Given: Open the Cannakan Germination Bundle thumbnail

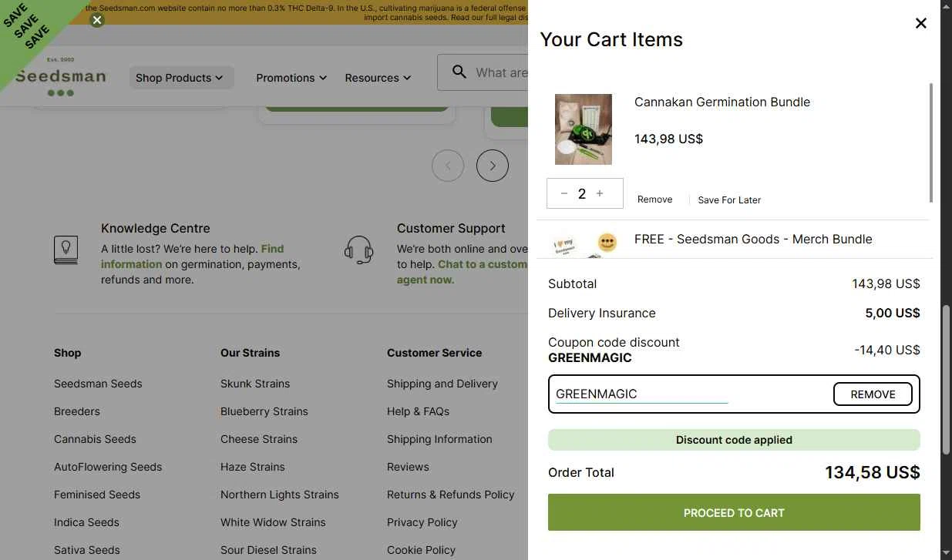Looking at the screenshot, I should [x=584, y=129].
